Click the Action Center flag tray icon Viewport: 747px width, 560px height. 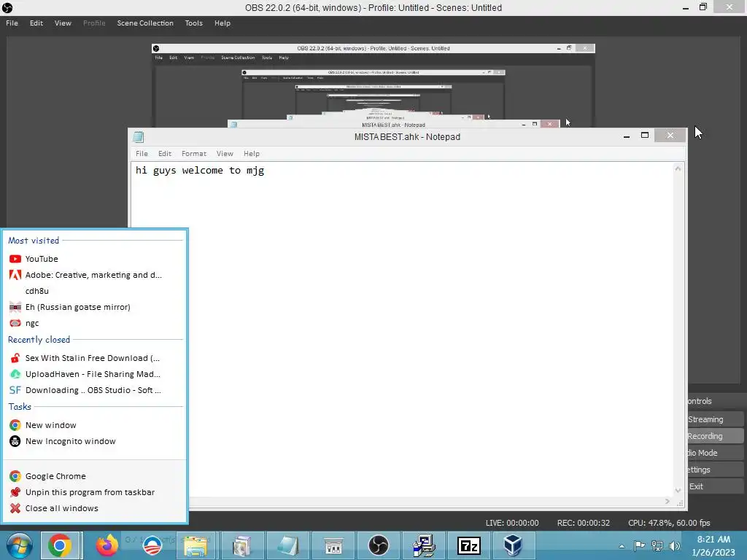coord(639,545)
